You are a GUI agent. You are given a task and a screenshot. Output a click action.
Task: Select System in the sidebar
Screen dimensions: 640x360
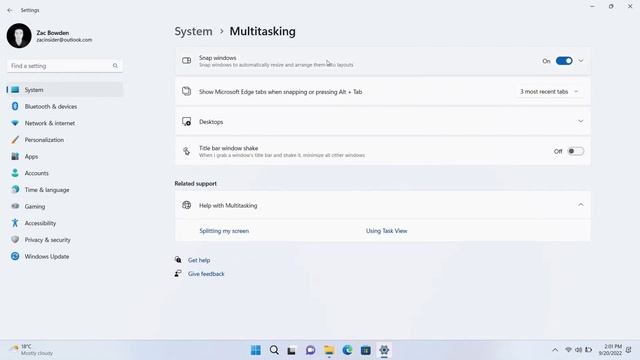[64, 90]
